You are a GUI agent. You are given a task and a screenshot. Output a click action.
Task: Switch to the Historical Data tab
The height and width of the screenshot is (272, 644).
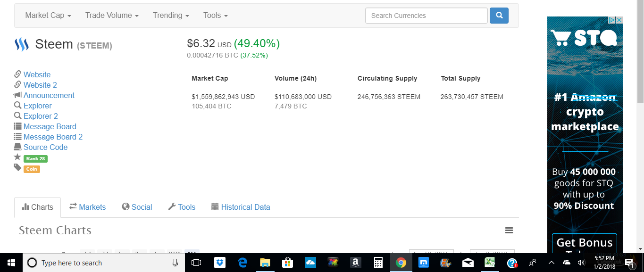pyautogui.click(x=241, y=207)
